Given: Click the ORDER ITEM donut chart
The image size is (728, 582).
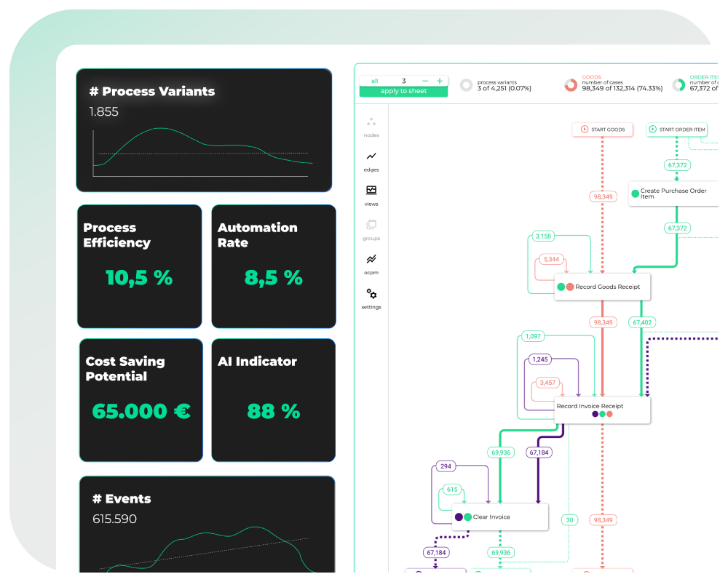Looking at the screenshot, I should [x=679, y=85].
